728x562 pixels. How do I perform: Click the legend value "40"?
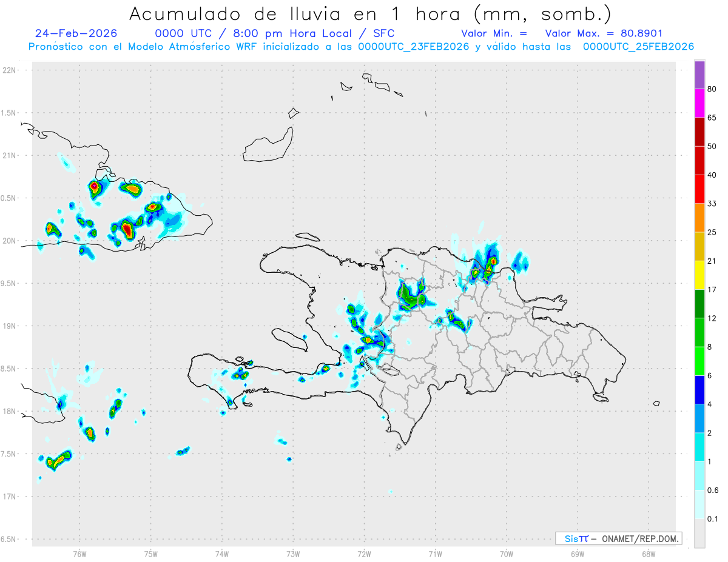[712, 175]
